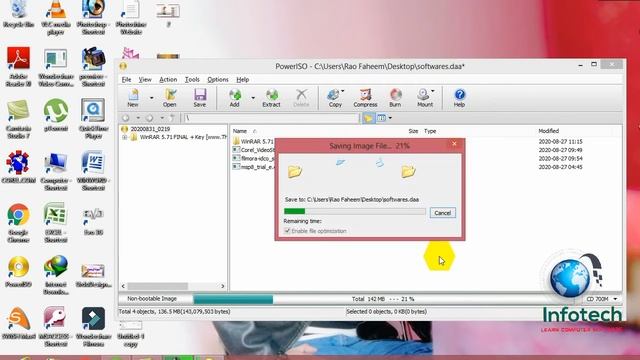
Task: Sort file list by Name column
Action: pos(240,131)
